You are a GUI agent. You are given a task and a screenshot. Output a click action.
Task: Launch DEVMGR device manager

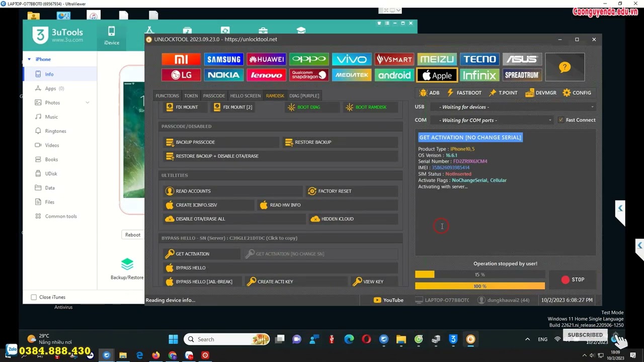coord(541,93)
